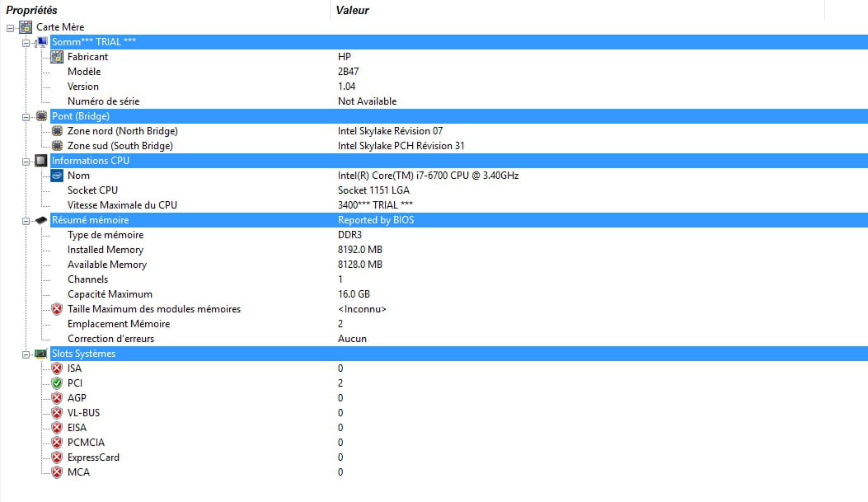Click the Core i7-6700 CPU name value
Image resolution: width=868 pixels, height=502 pixels.
pos(428,176)
